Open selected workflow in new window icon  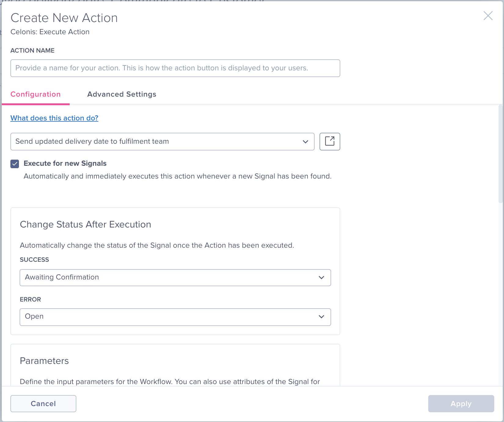click(330, 141)
